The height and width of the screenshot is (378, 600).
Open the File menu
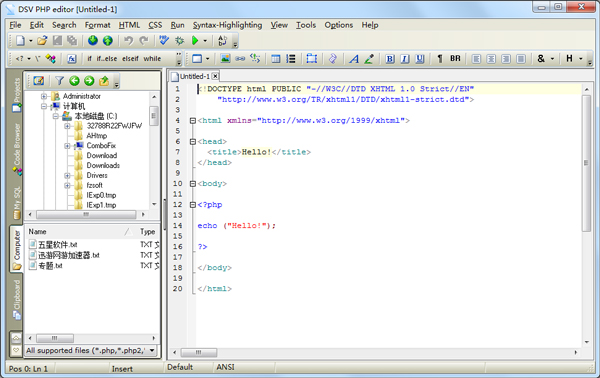(15, 25)
